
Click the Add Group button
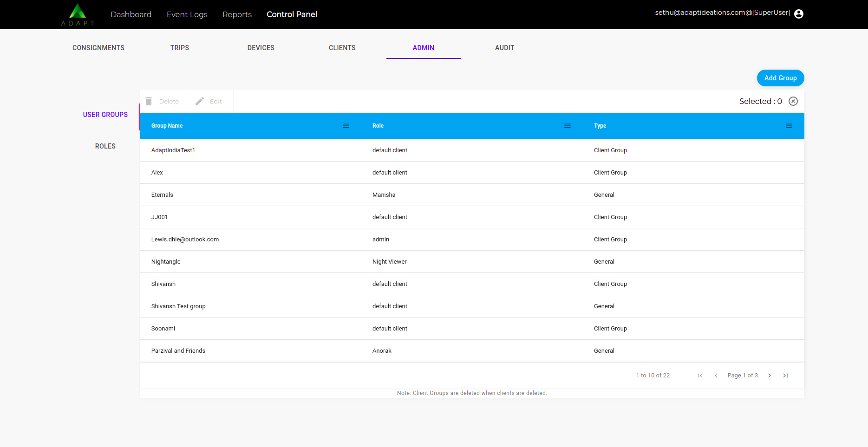pos(780,78)
